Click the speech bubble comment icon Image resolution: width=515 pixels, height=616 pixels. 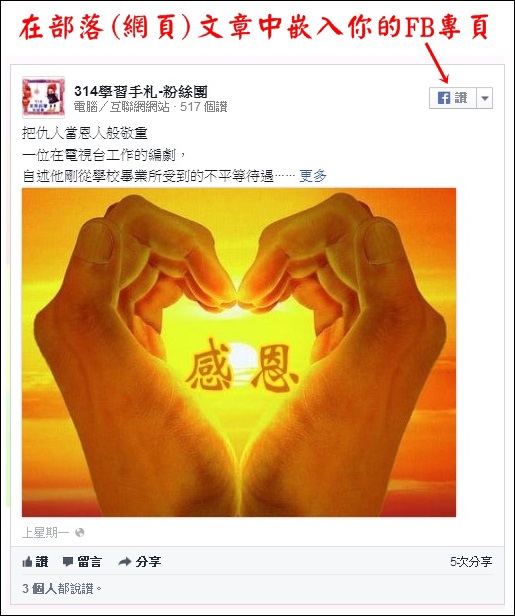pos(68,562)
